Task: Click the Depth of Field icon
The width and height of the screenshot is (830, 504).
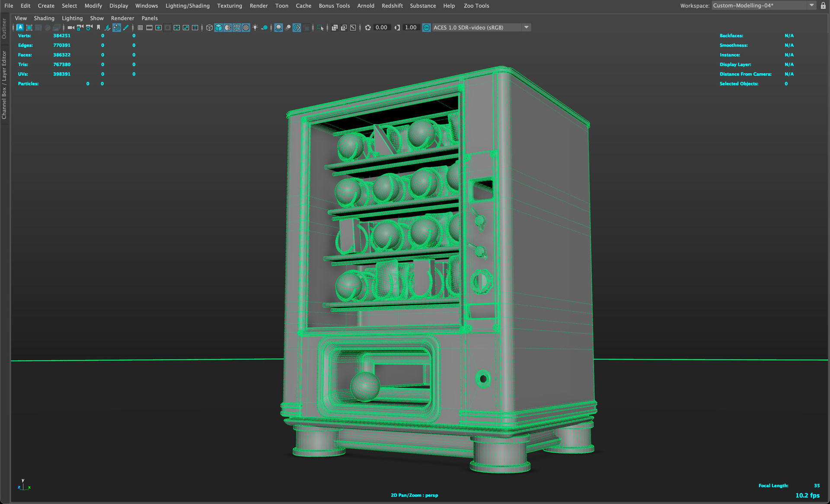Action: click(x=306, y=27)
